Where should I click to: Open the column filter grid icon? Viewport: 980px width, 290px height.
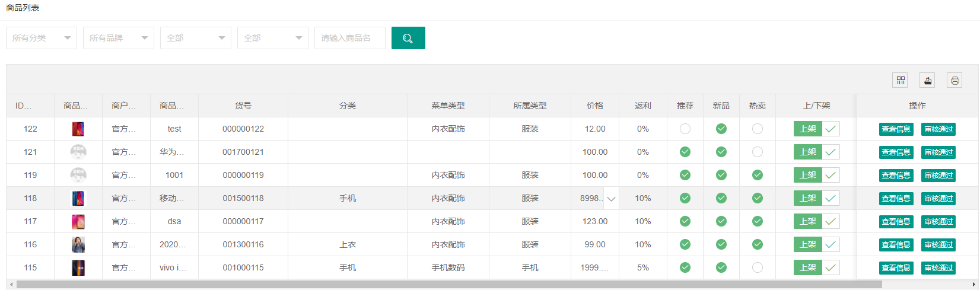[x=901, y=80]
